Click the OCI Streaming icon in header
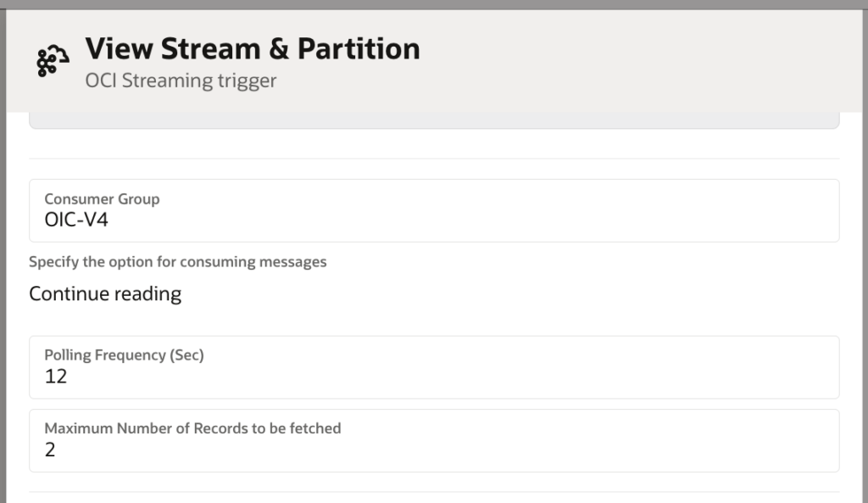 click(x=53, y=63)
